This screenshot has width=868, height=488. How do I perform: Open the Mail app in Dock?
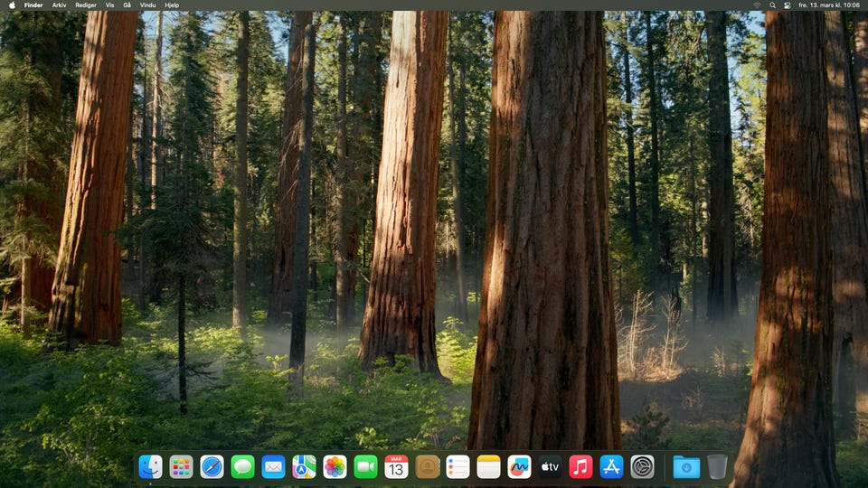(273, 466)
